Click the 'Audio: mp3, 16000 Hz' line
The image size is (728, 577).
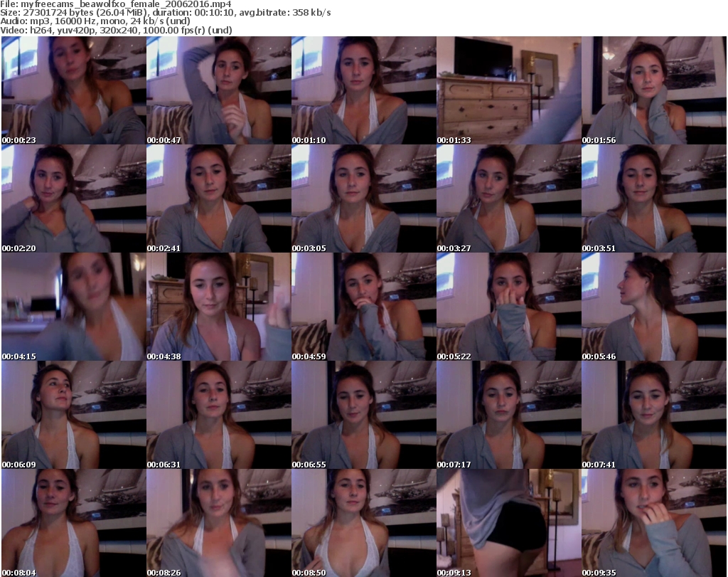pyautogui.click(x=95, y=21)
